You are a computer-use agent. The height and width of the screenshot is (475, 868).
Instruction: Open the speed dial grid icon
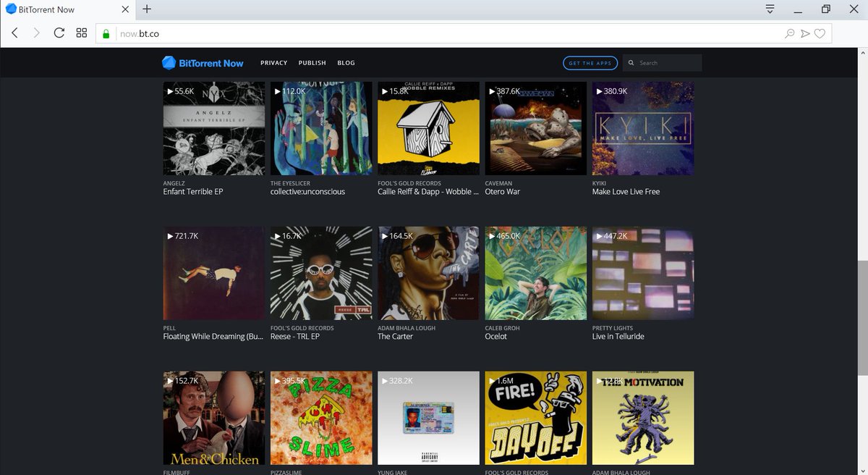pos(82,33)
